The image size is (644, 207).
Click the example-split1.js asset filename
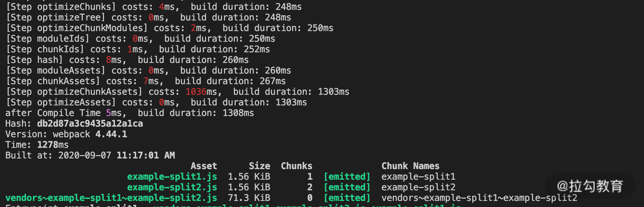(172, 177)
